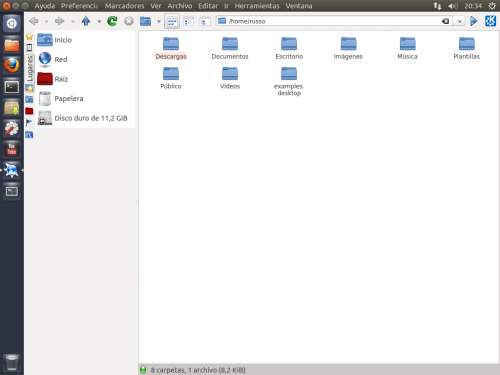The image size is (500, 375).
Task: Open the Archivo menu
Action: tap(180, 6)
